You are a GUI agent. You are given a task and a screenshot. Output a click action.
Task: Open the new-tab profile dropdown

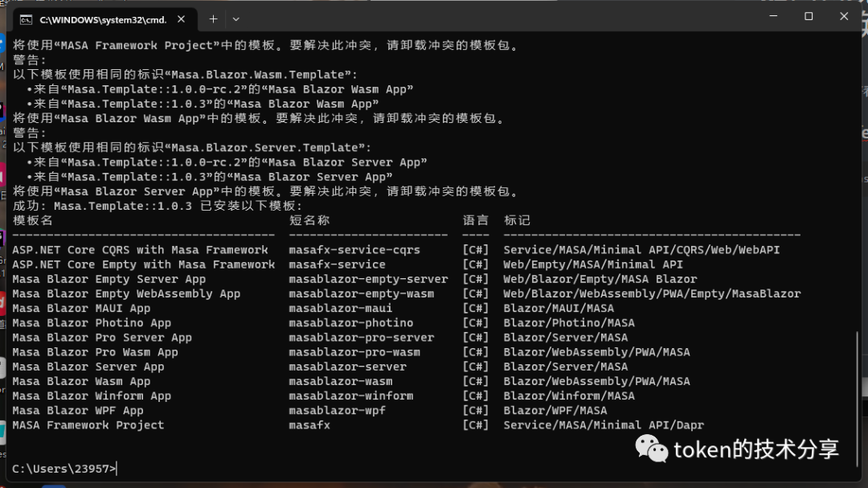(235, 19)
